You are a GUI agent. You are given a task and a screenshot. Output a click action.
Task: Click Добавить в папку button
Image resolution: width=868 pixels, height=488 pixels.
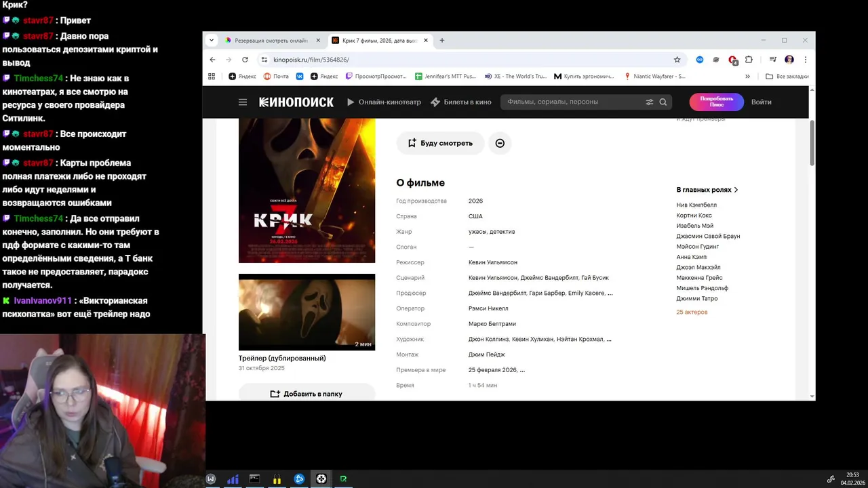[x=307, y=394]
